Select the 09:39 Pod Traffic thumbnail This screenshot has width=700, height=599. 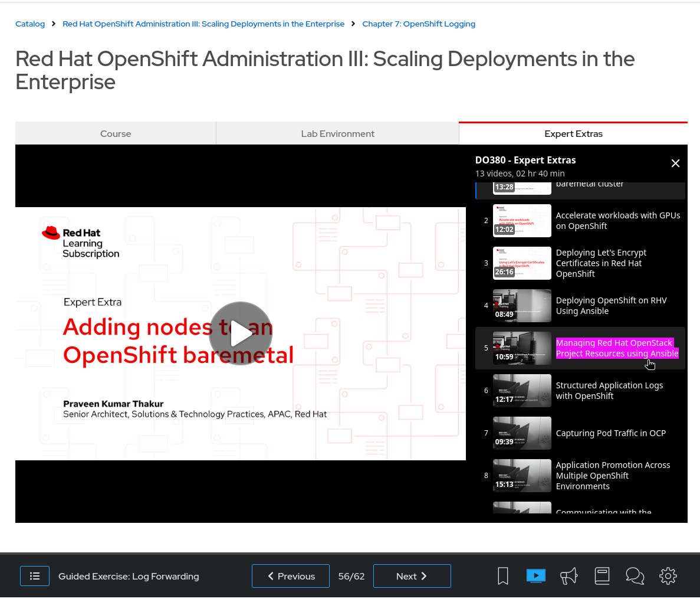[522, 433]
